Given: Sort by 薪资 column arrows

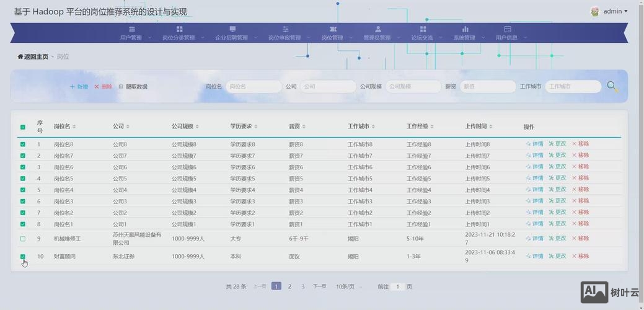Looking at the screenshot, I should click(304, 126).
